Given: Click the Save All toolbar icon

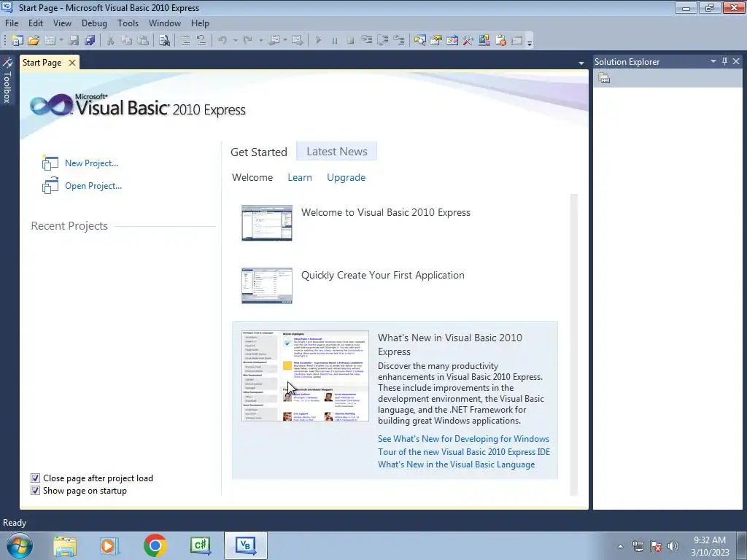Looking at the screenshot, I should tap(90, 41).
